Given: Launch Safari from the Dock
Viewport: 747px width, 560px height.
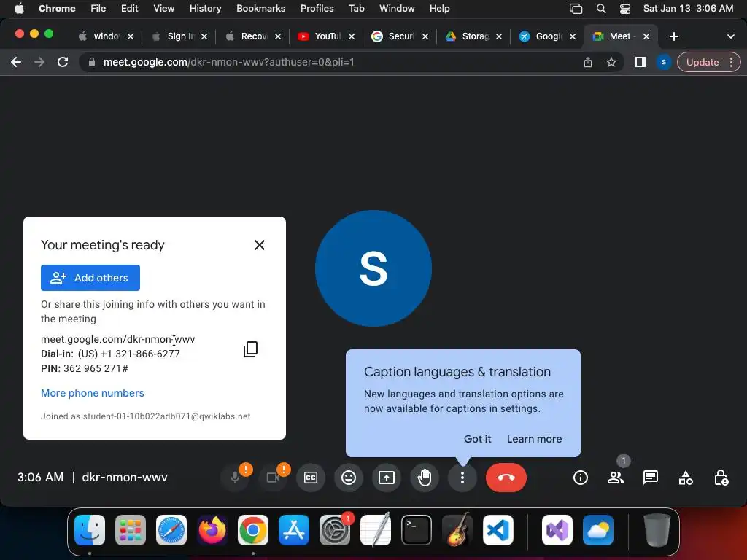Looking at the screenshot, I should tap(171, 530).
